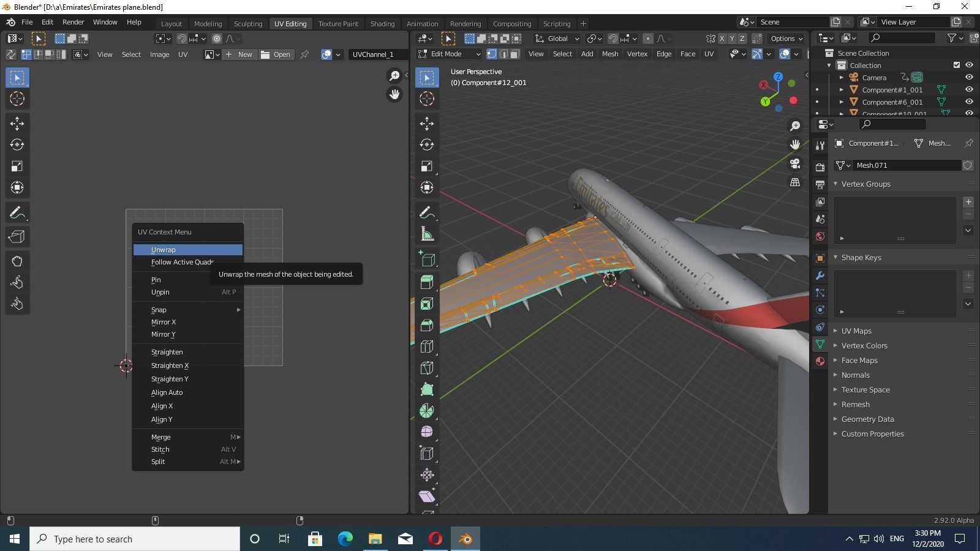Choose Unwrap from UV Context Menu
This screenshot has width=980, height=551.
(188, 250)
